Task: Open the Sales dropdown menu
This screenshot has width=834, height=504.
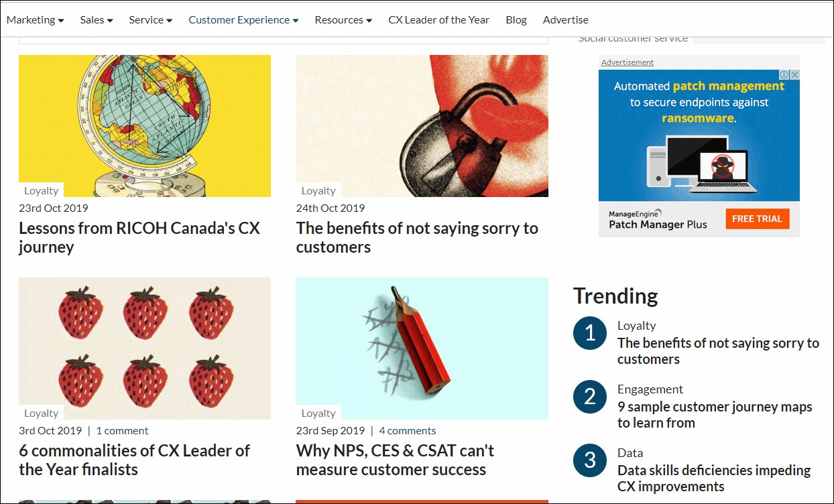Action: coord(97,20)
